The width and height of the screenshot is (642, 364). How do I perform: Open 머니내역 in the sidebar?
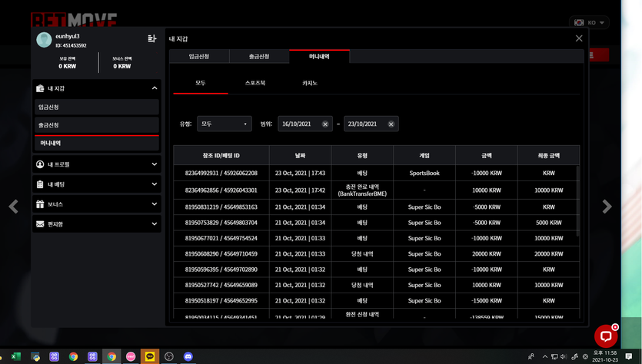[97, 143]
